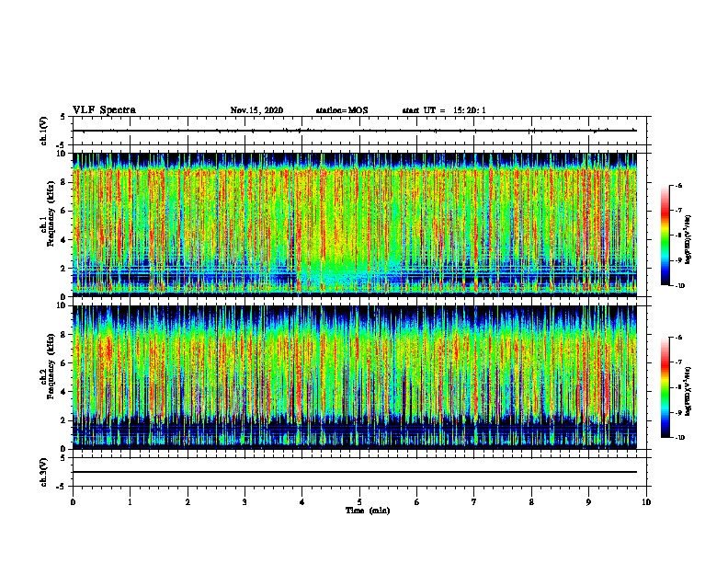Click the time axis tick label "6"
Viewport: 728px width, 563px height.
coord(417,502)
